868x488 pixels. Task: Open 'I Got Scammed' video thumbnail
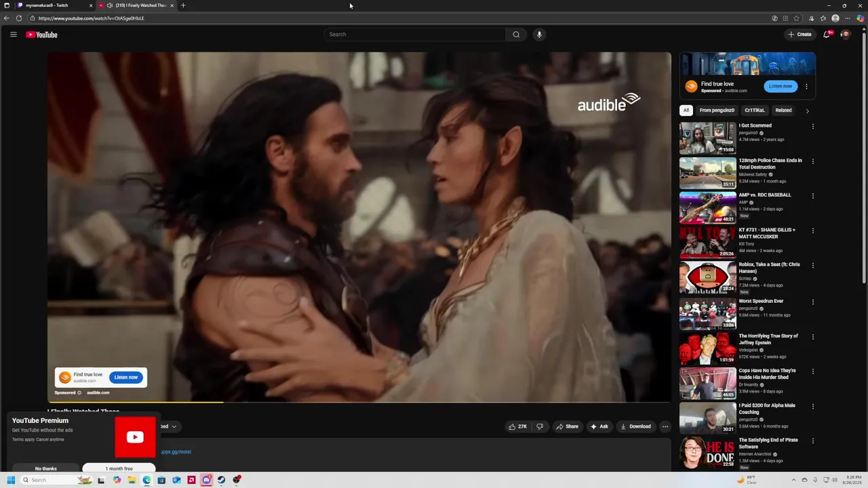pos(708,138)
